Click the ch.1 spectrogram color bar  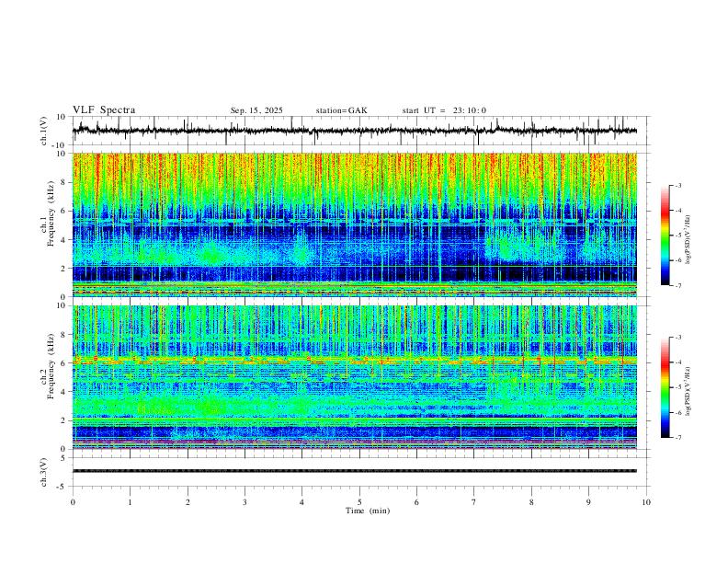click(x=665, y=236)
